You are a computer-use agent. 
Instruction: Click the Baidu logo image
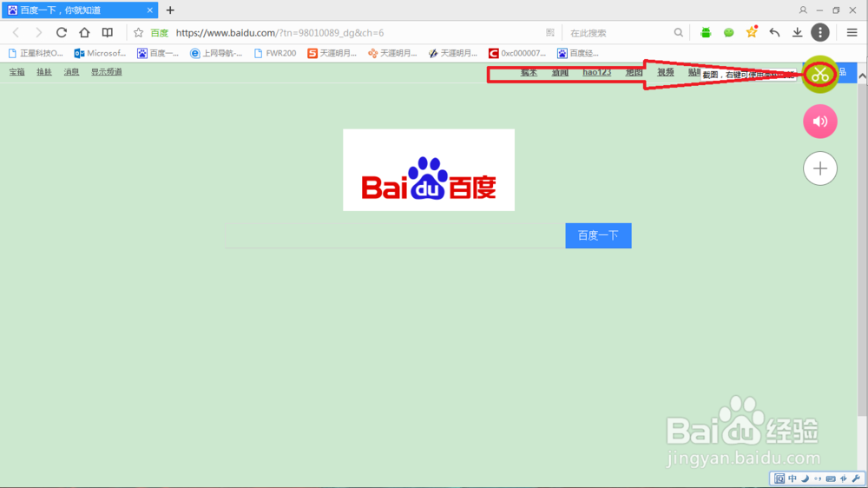click(x=429, y=169)
